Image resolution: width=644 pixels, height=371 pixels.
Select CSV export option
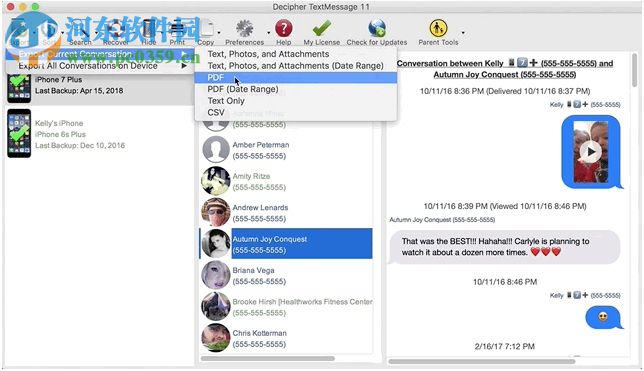pyautogui.click(x=296, y=113)
